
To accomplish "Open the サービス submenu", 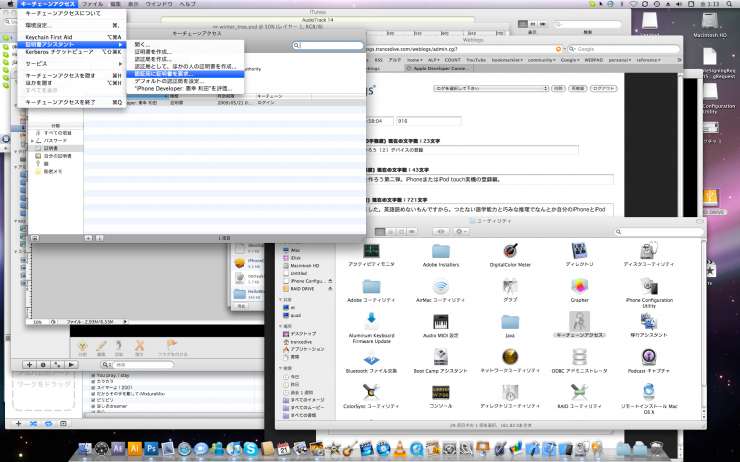I will (72, 64).
